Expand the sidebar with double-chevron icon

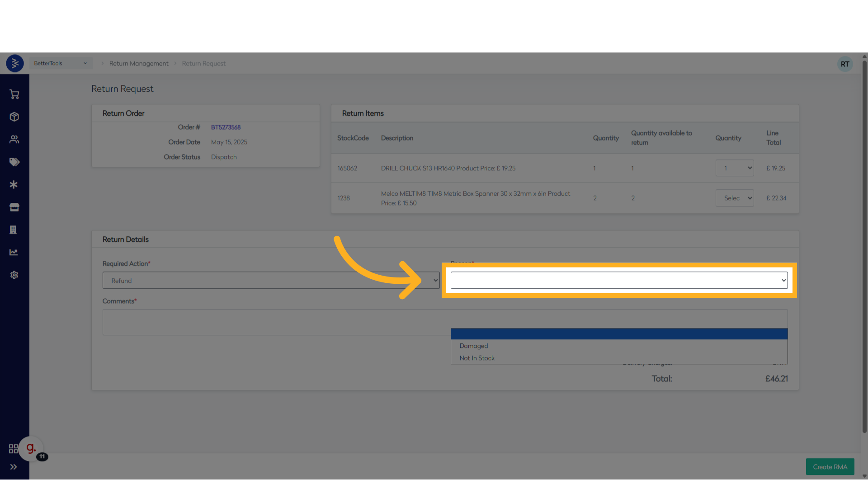click(x=14, y=467)
